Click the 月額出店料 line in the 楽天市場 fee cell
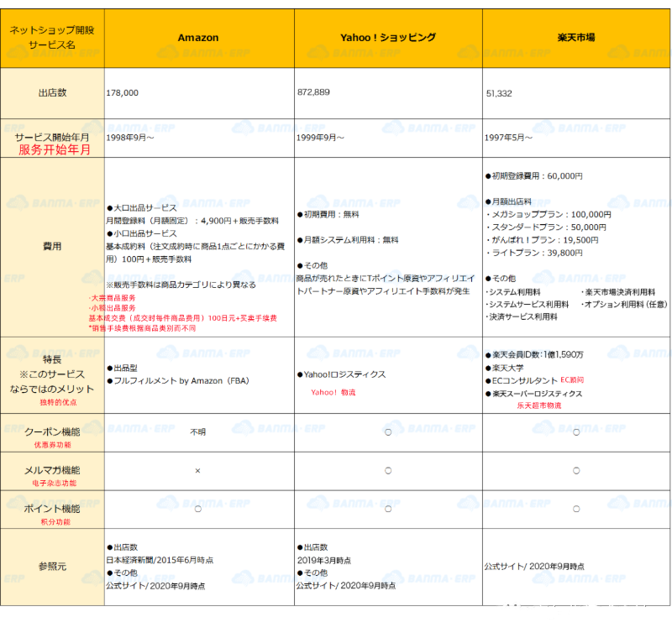This screenshot has width=672, height=643. coord(509,201)
